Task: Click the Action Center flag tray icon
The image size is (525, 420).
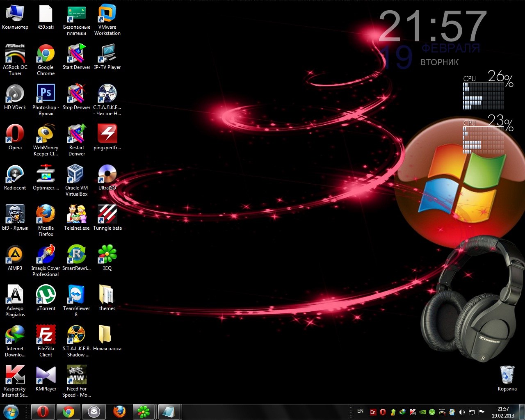Action: point(482,412)
